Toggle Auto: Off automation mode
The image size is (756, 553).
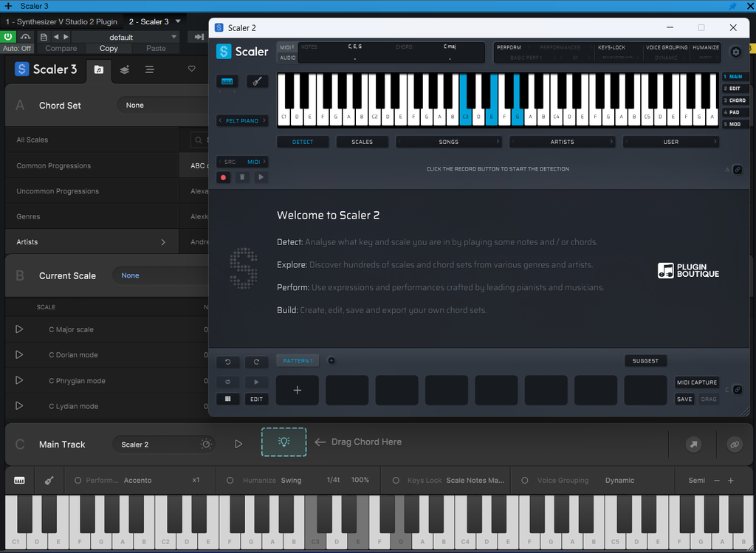17,48
